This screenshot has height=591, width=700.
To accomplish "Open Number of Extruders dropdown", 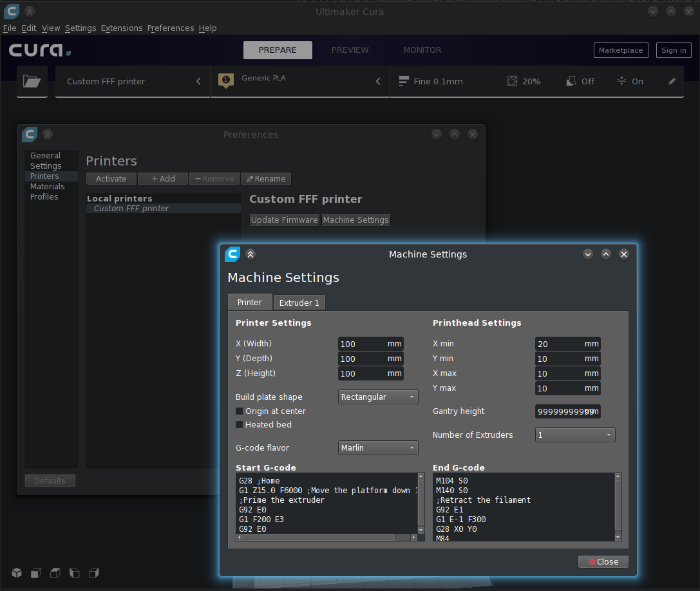I will click(575, 435).
